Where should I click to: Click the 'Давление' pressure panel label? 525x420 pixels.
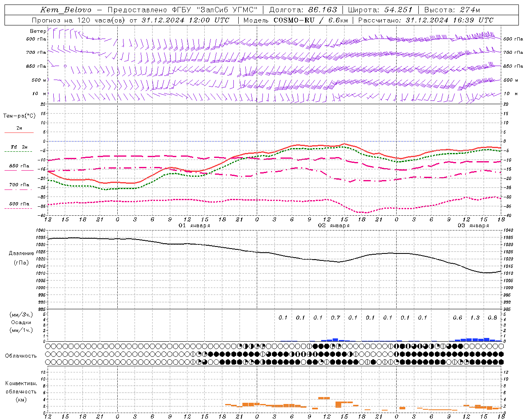(21, 253)
